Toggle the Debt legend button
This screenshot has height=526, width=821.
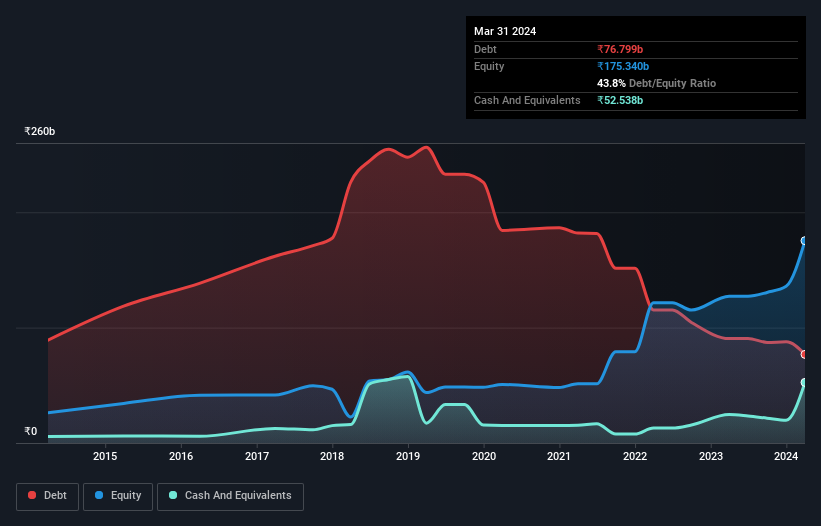pyautogui.click(x=47, y=496)
